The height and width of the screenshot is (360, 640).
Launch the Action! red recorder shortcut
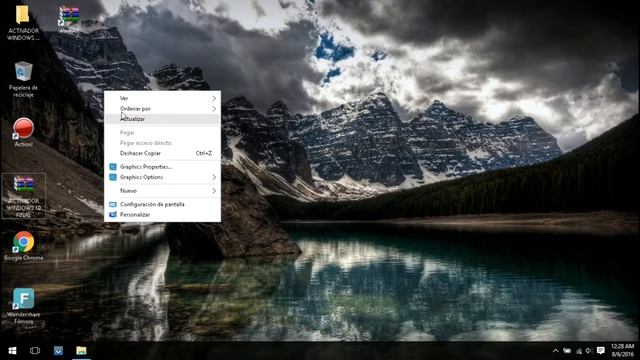[x=23, y=132]
